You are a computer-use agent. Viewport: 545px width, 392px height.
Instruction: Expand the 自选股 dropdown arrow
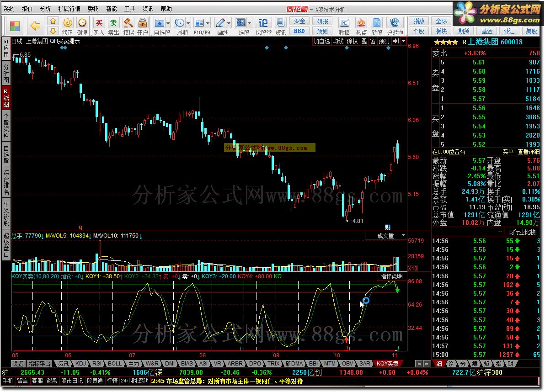tap(168, 23)
